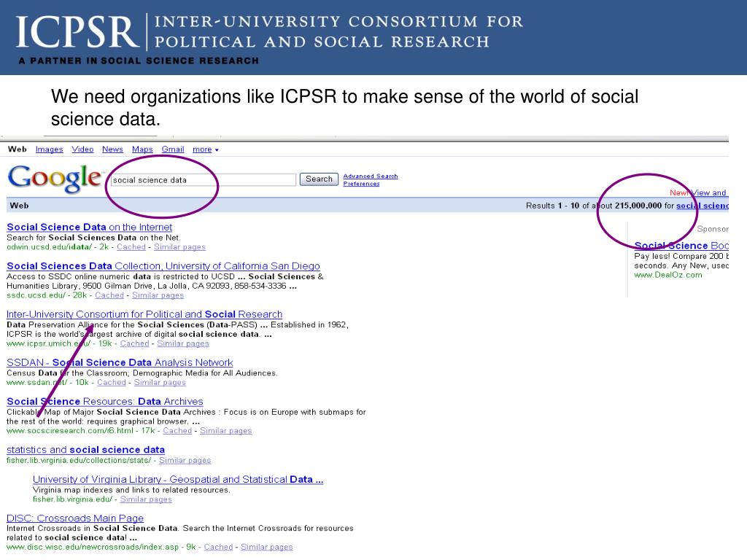Viewport: 747px width, 560px height.
Task: Open 'Social Sciences Data Collection, UCSD' result
Action: click(x=163, y=266)
